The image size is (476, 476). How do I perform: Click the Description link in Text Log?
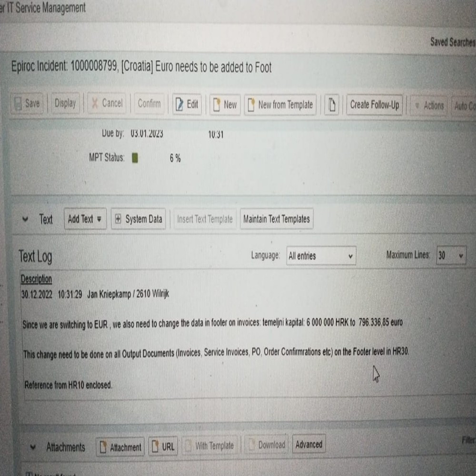37,279
